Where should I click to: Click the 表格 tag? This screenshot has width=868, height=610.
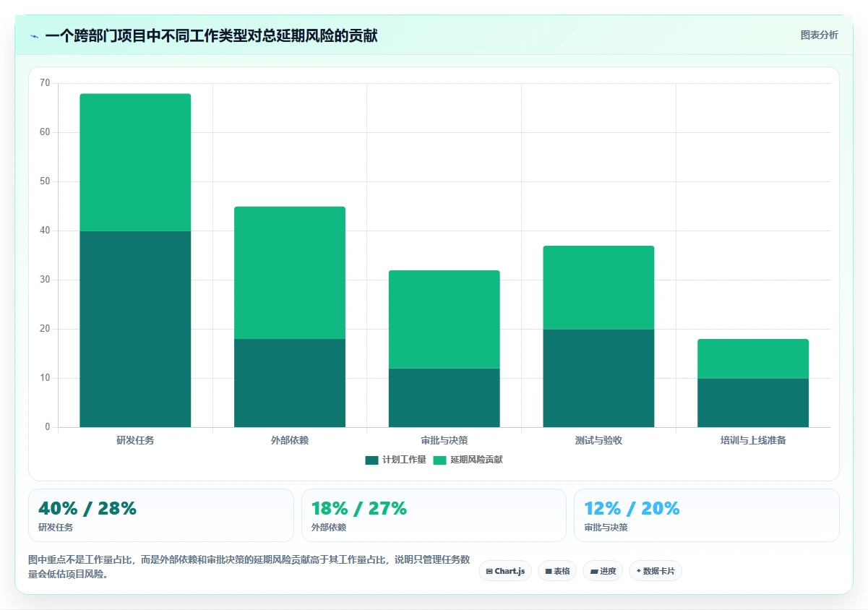(557, 571)
